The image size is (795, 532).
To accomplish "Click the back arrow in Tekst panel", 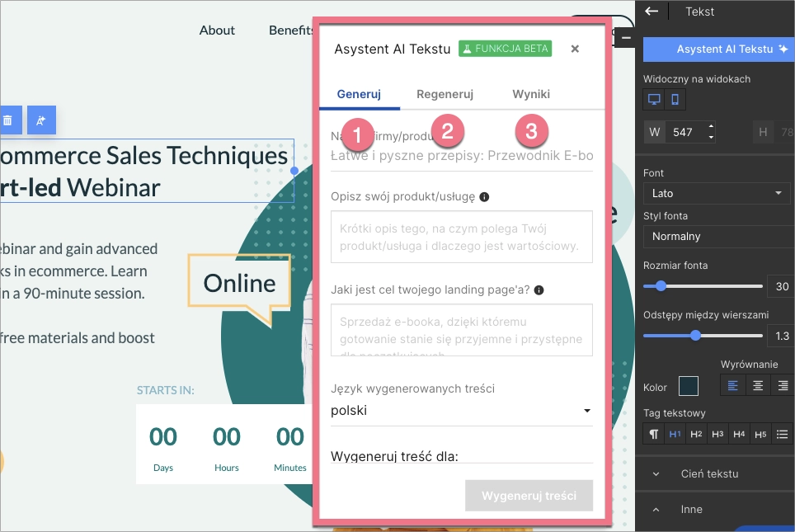I will (x=652, y=12).
